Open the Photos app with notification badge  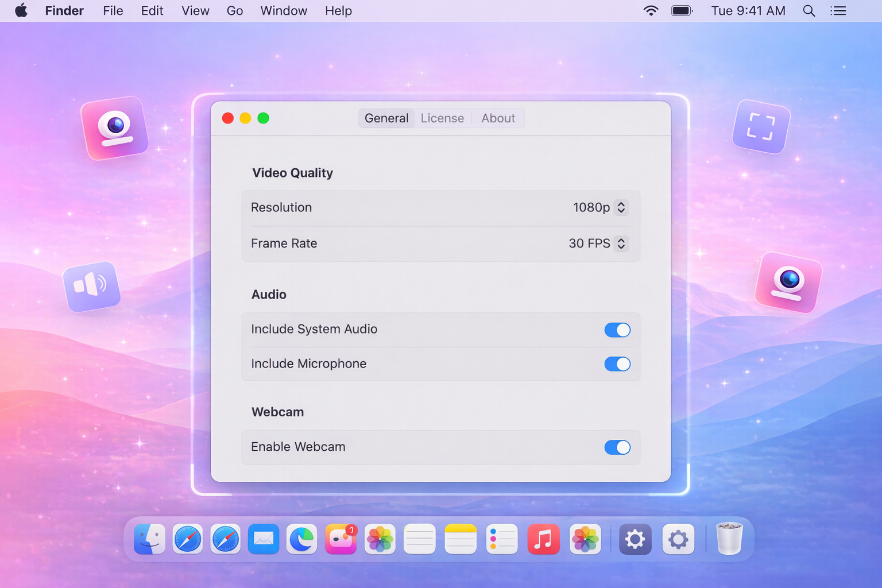(x=341, y=539)
